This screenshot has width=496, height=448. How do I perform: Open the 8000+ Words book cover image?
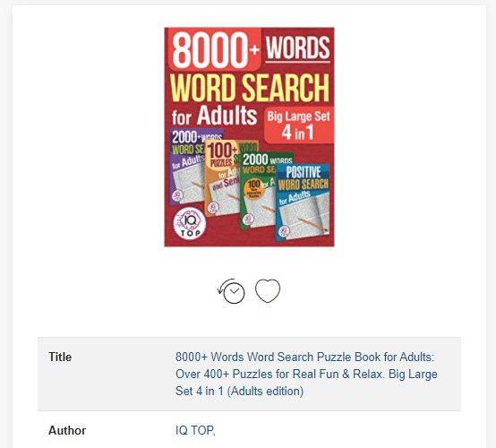click(x=249, y=137)
